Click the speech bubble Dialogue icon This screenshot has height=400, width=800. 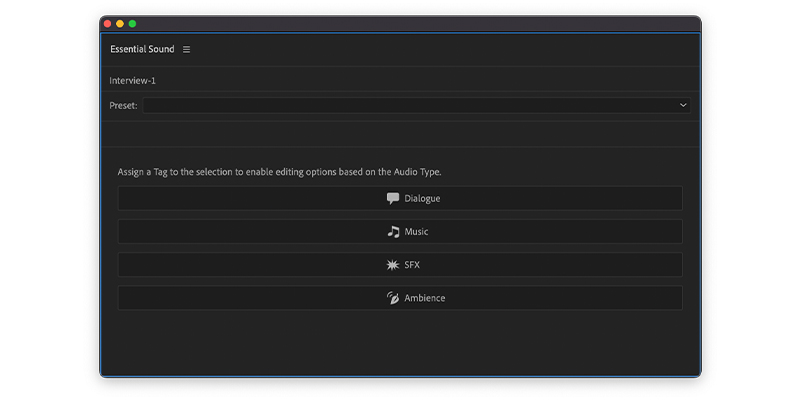(x=392, y=198)
